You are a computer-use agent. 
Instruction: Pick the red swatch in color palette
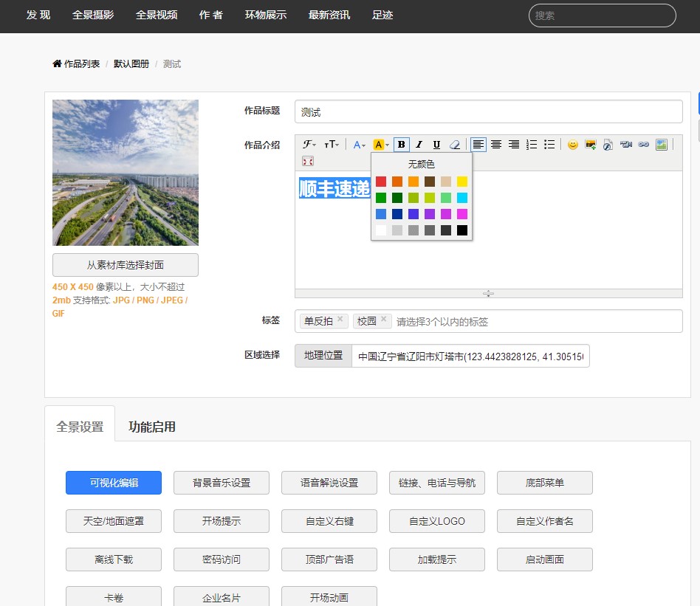coord(381,182)
